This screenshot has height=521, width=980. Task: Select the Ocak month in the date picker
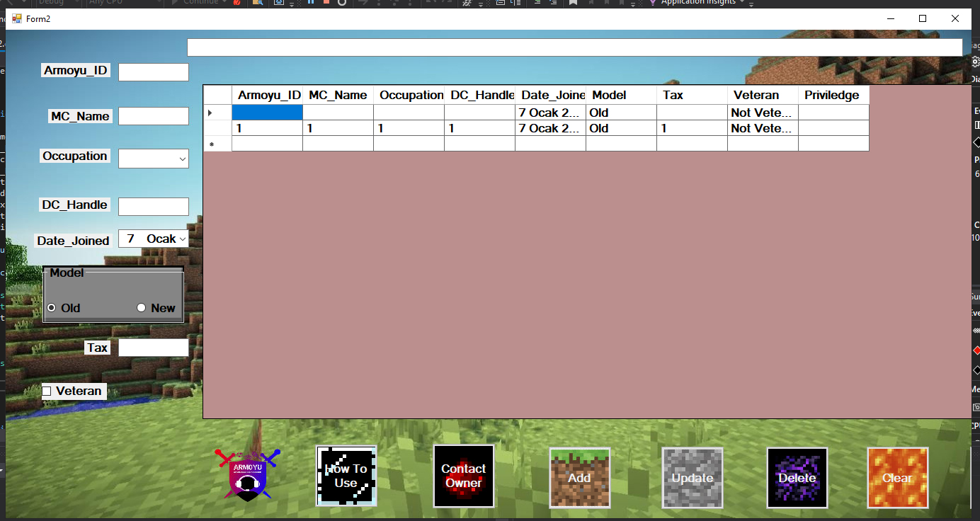tap(161, 239)
